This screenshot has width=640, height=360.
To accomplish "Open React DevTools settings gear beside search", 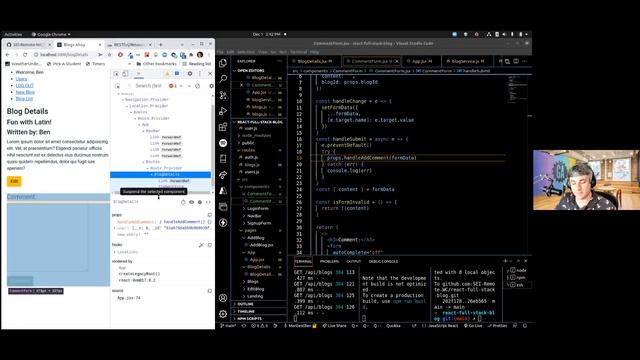I will [x=211, y=86].
